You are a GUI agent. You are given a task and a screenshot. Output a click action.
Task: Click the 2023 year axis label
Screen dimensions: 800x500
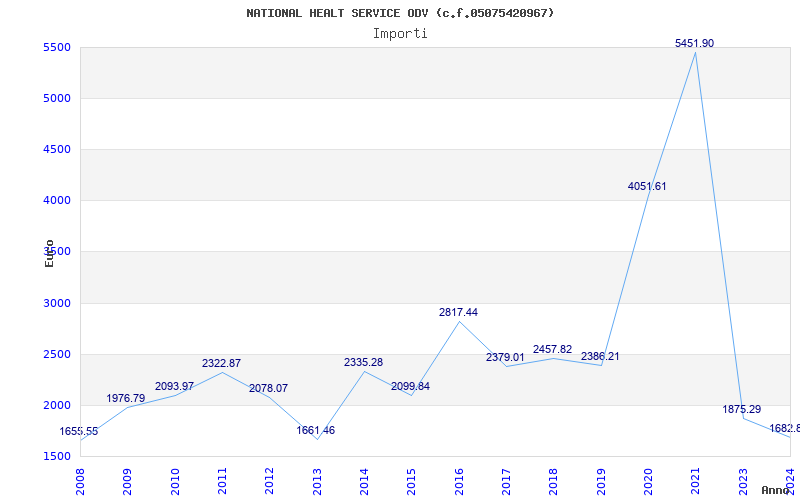click(742, 481)
